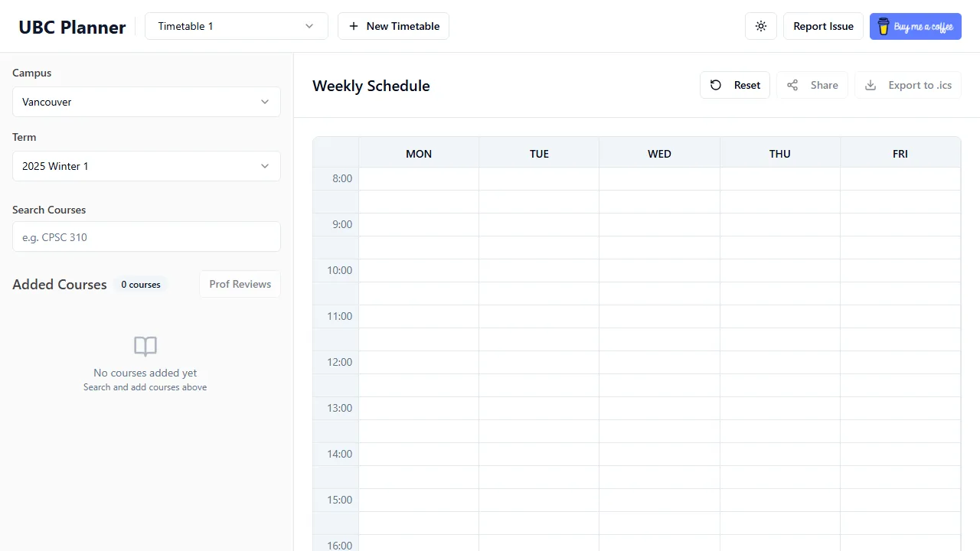Viewport: 980px width, 551px height.
Task: Select the Monday 9:00 schedule cell
Action: [418, 224]
